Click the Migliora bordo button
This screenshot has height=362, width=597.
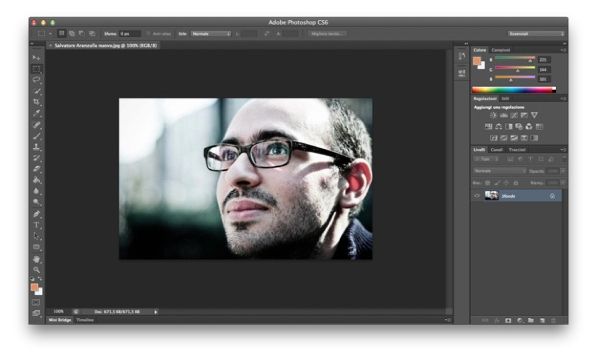tap(327, 34)
